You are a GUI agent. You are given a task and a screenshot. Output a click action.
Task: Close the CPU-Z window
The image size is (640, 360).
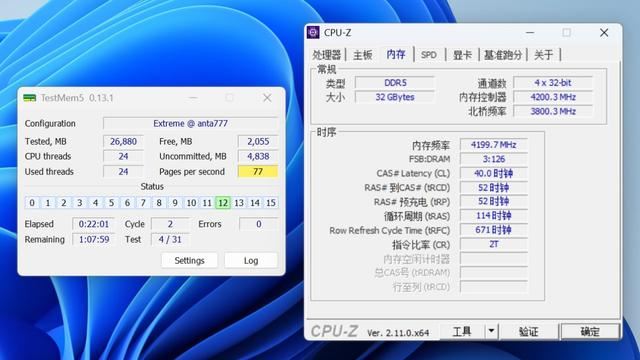[x=604, y=33]
